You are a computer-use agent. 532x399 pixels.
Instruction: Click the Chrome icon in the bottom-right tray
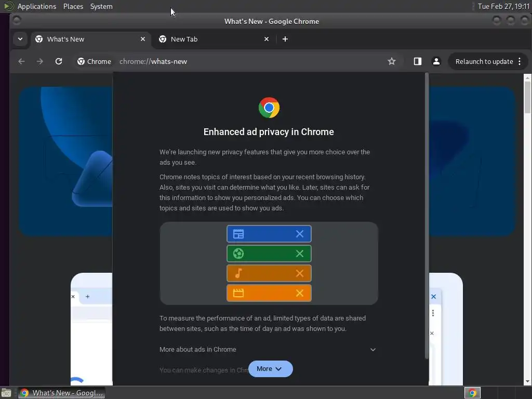point(472,393)
